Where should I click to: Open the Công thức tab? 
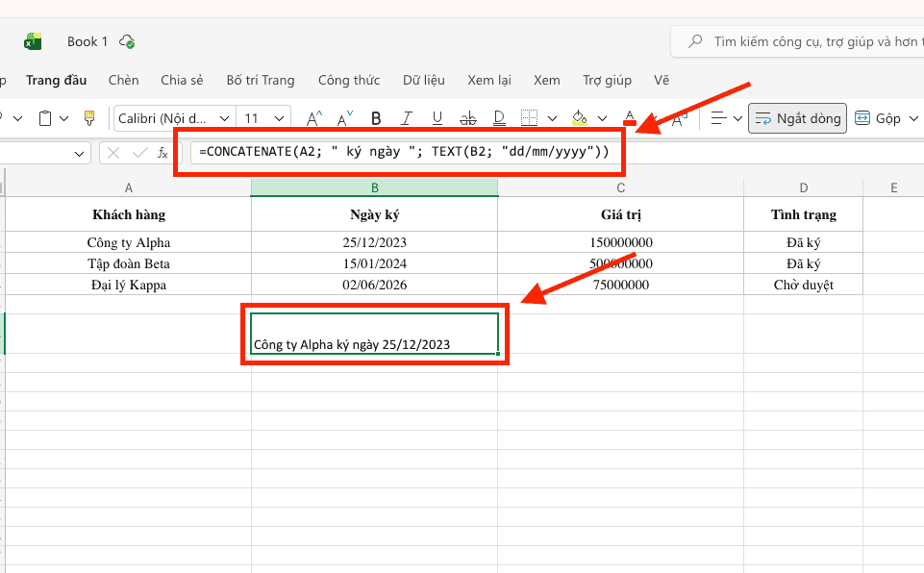[349, 80]
